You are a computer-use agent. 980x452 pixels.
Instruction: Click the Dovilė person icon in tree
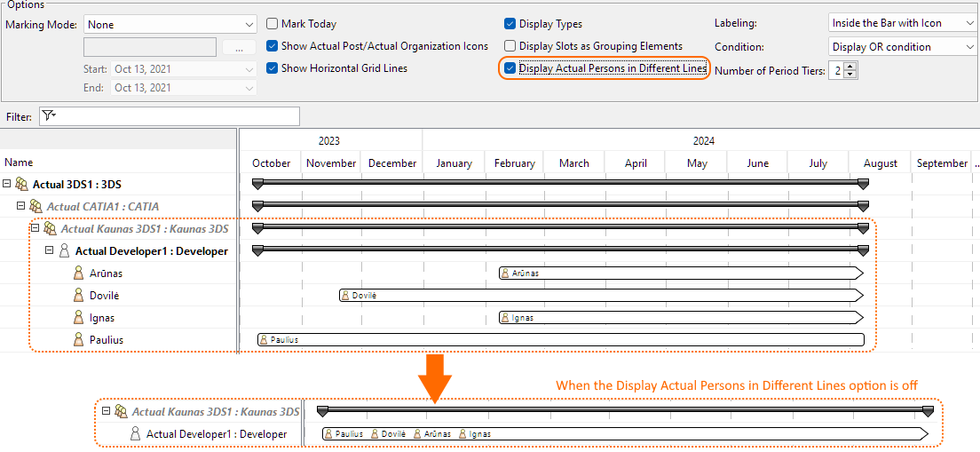click(x=78, y=296)
